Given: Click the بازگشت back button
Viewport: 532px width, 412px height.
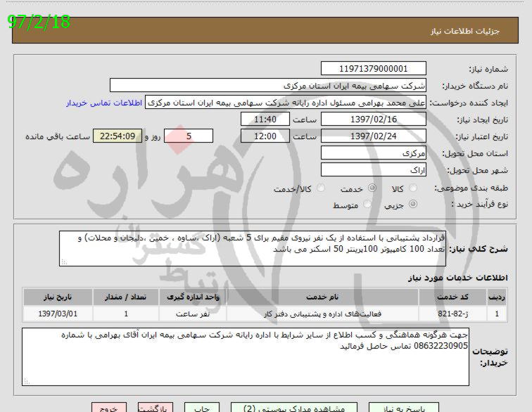Looking at the screenshot, I should tap(156, 408).
